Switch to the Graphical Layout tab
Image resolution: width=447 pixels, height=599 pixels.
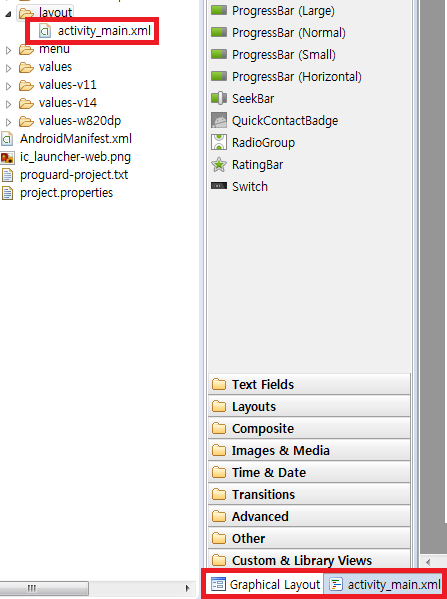(x=265, y=584)
